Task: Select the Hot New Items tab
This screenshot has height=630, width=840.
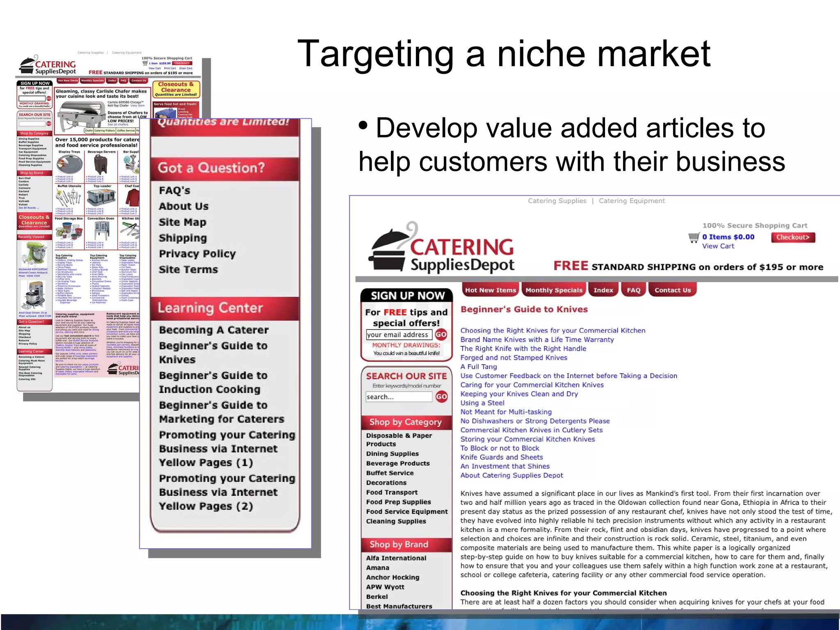Action: pyautogui.click(x=490, y=290)
